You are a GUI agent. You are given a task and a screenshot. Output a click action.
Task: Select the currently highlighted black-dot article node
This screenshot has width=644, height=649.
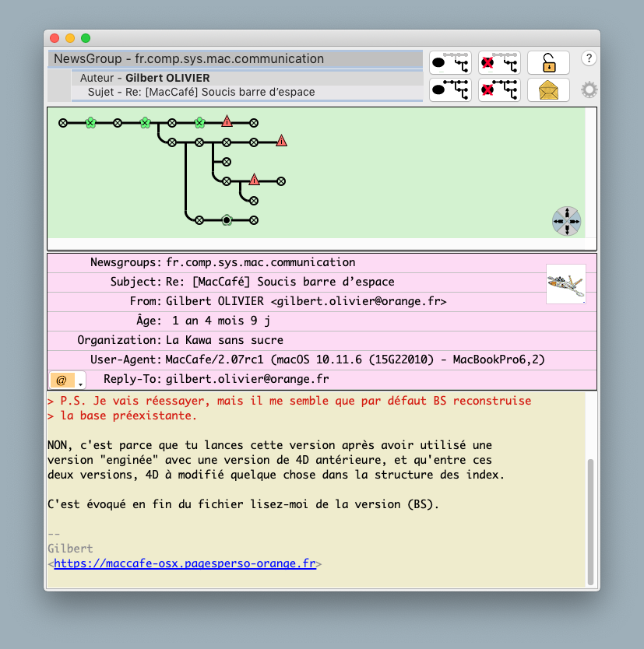(x=227, y=221)
